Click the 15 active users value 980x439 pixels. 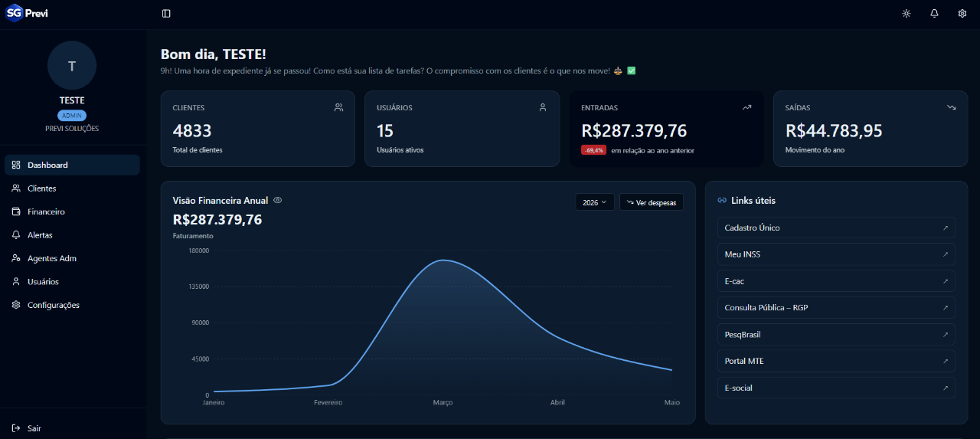(x=385, y=131)
